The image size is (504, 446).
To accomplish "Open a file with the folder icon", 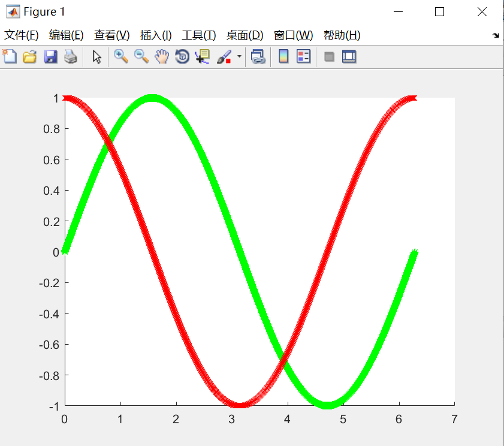I will [x=29, y=56].
